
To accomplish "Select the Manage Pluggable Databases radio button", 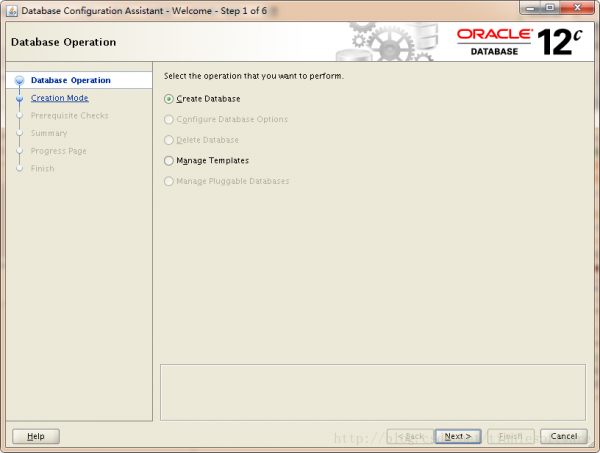I will (169, 181).
